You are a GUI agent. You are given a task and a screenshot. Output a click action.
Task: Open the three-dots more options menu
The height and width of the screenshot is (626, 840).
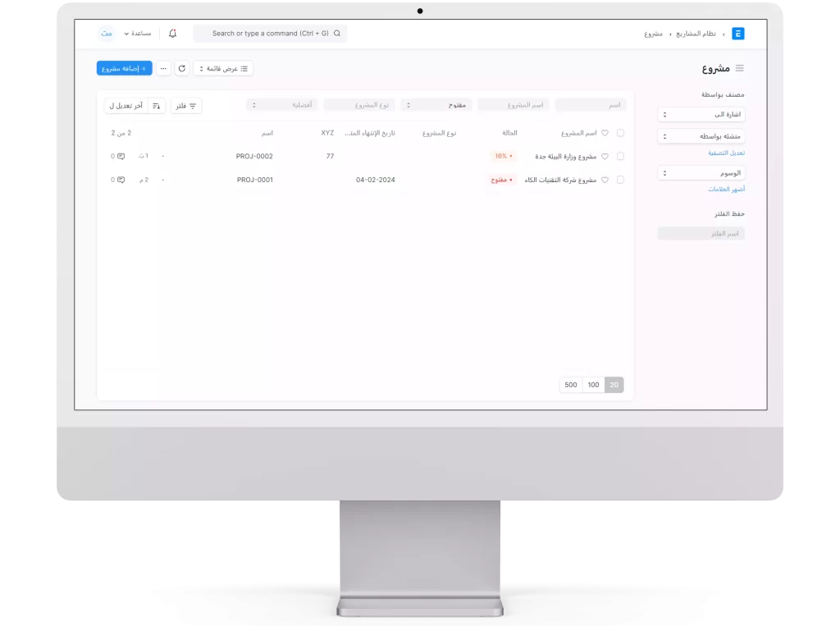point(164,69)
